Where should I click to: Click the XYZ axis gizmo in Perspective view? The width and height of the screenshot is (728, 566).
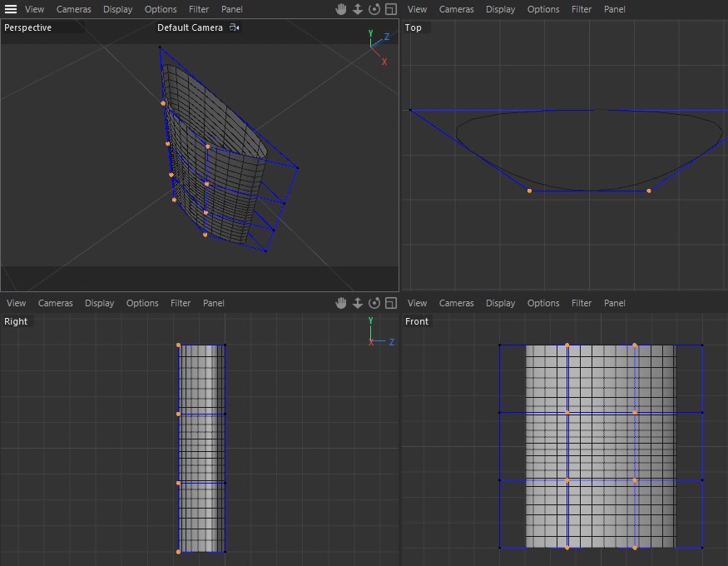pyautogui.click(x=379, y=47)
